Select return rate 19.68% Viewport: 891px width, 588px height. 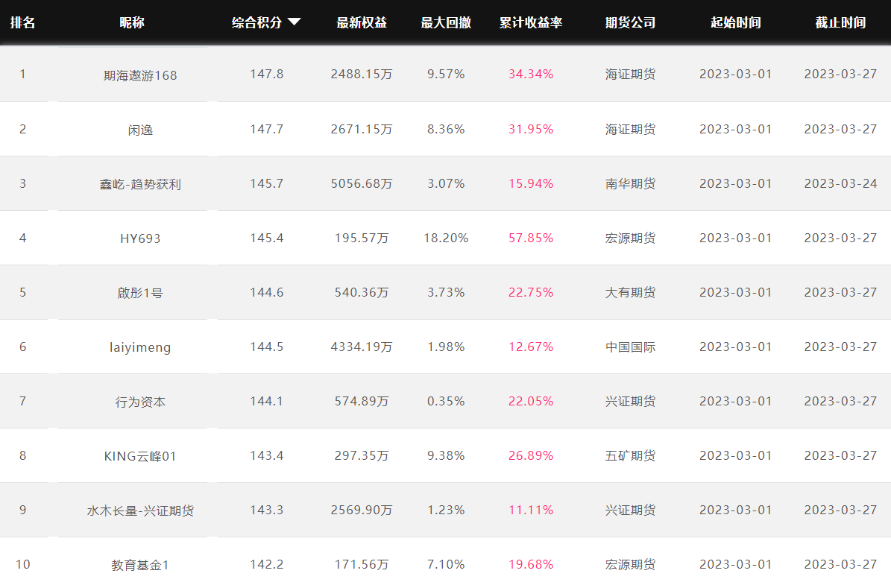click(531, 565)
